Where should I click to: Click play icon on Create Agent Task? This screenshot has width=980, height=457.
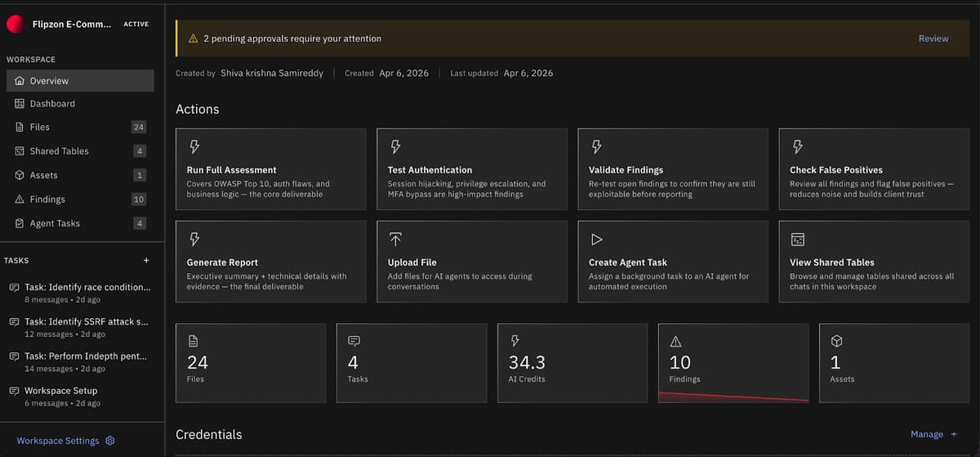click(596, 239)
